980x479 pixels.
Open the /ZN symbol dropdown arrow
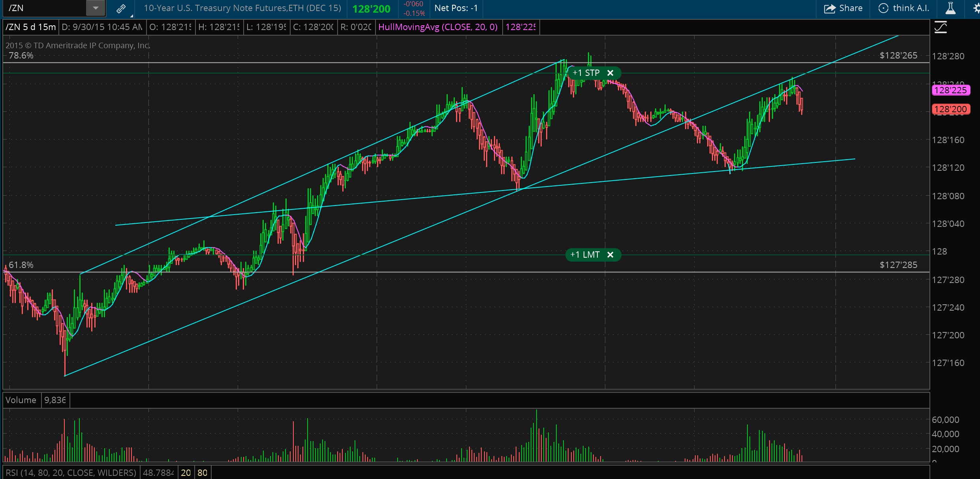click(95, 8)
